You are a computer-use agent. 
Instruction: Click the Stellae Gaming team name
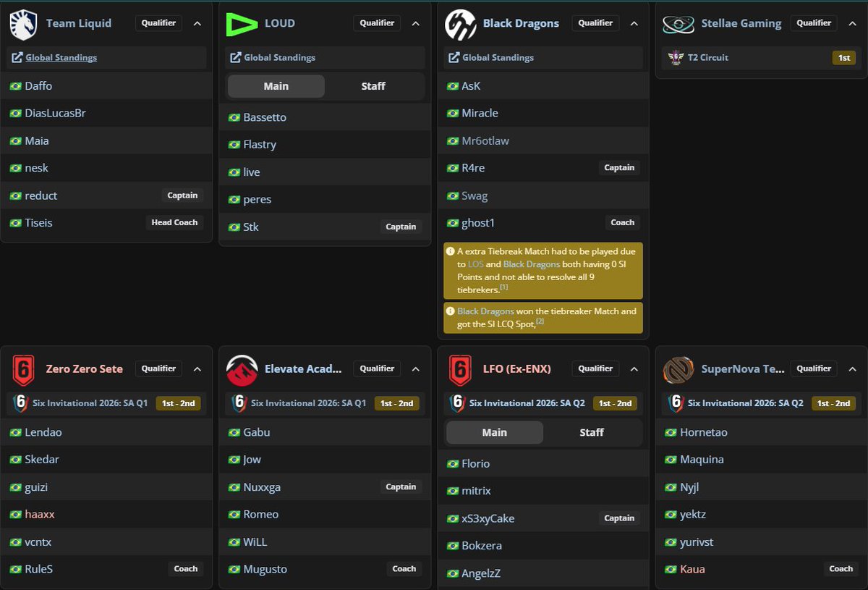point(741,23)
